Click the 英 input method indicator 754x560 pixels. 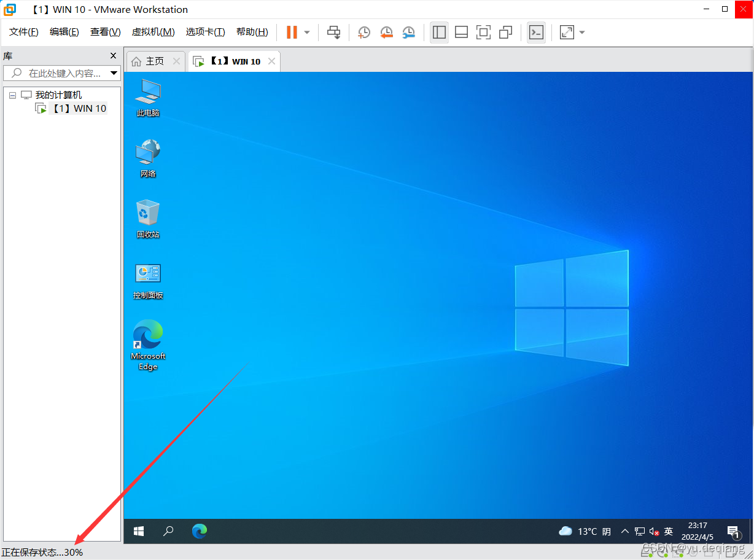669,531
